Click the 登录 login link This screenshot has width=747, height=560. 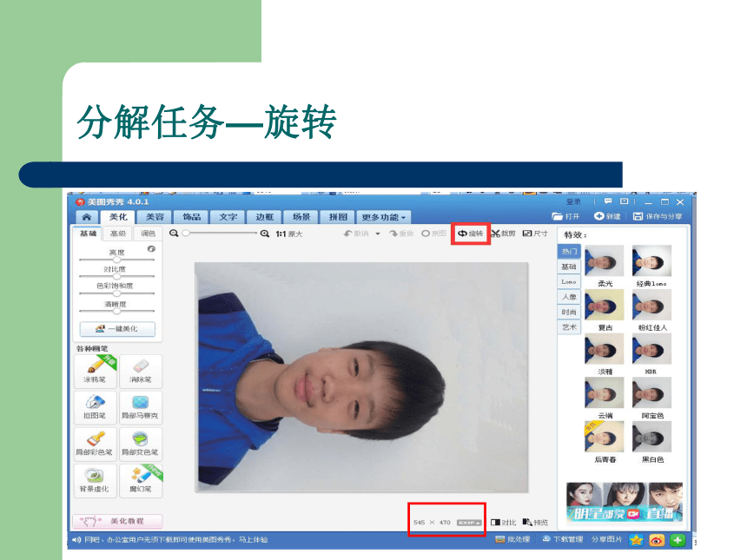(574, 201)
